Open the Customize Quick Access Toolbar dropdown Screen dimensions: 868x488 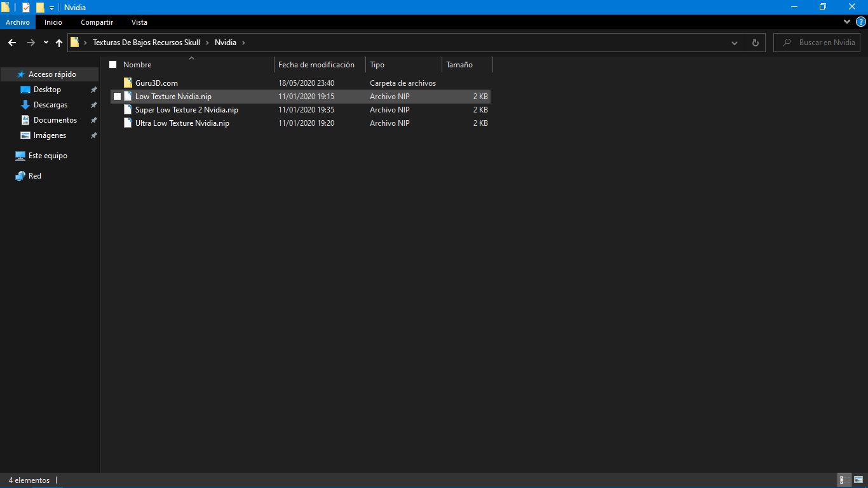52,8
